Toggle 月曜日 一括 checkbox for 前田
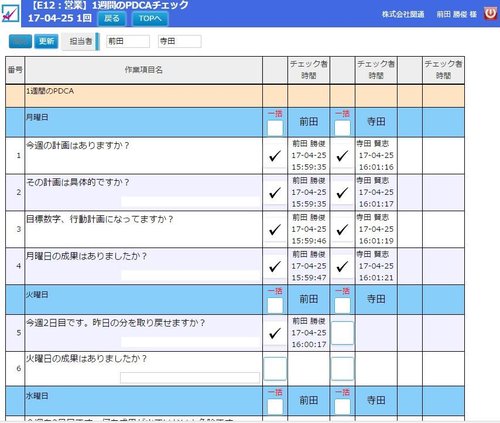The width and height of the screenshot is (500, 423). (275, 128)
